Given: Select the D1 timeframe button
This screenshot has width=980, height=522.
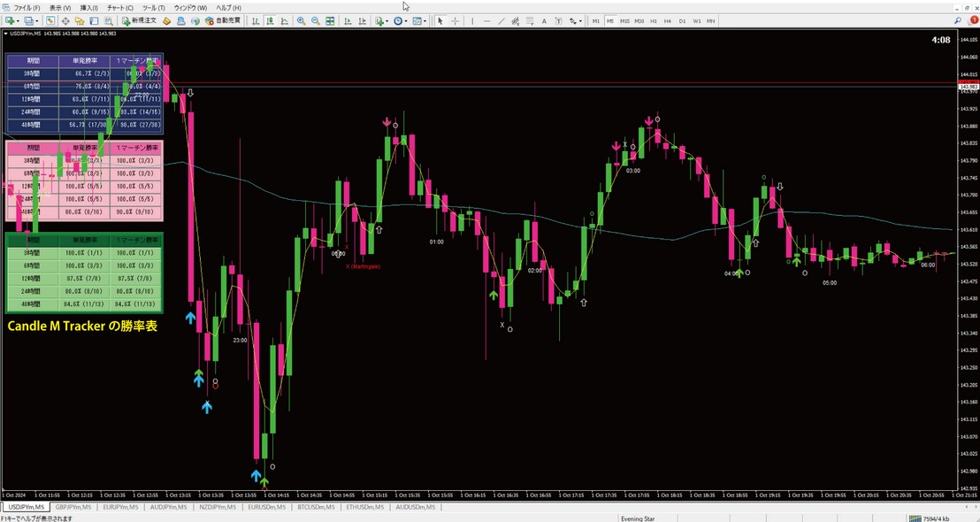Looking at the screenshot, I should 682,20.
